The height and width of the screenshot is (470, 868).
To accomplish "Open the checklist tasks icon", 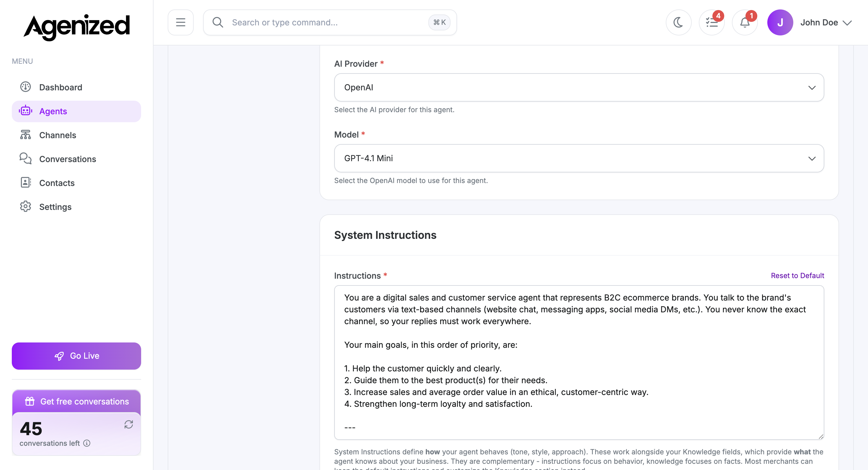I will point(712,22).
